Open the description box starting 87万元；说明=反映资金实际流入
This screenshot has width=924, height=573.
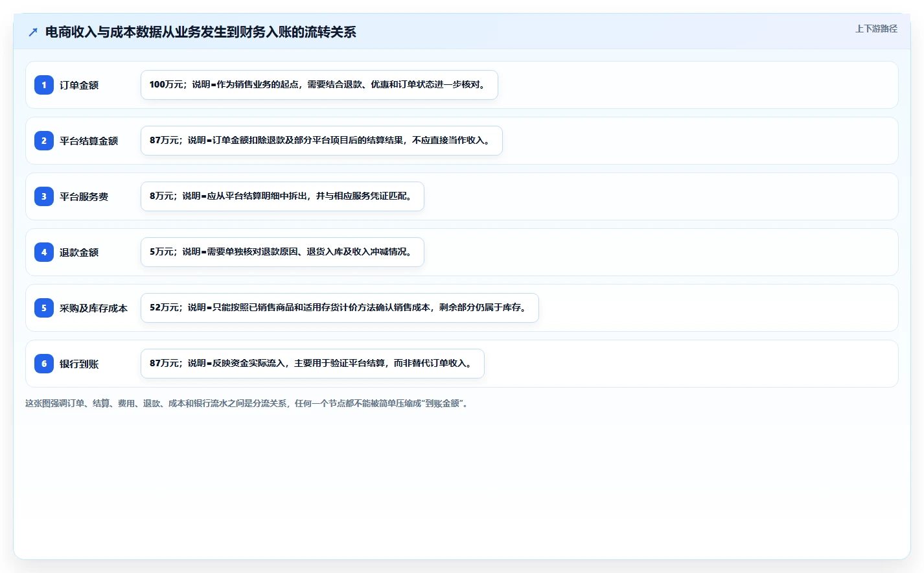312,364
